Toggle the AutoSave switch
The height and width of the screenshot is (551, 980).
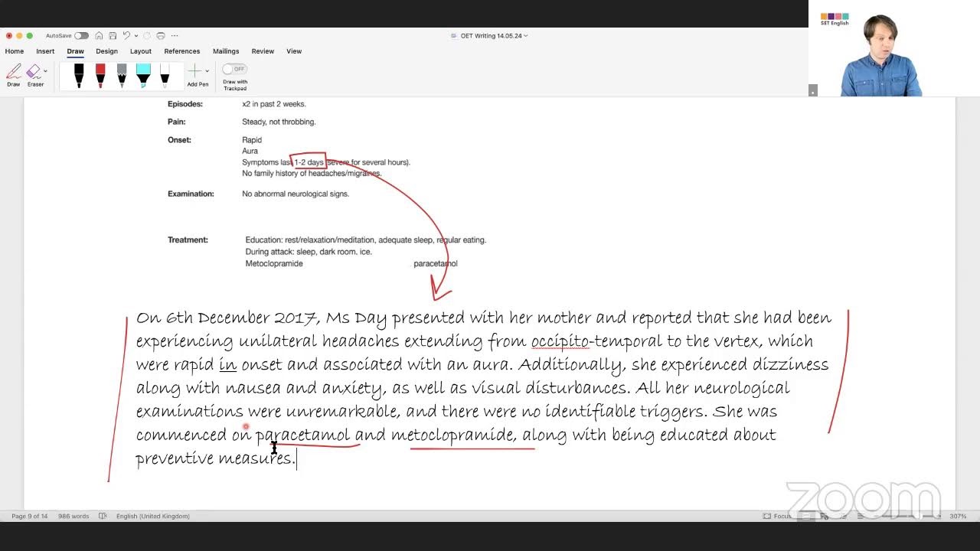pos(81,36)
